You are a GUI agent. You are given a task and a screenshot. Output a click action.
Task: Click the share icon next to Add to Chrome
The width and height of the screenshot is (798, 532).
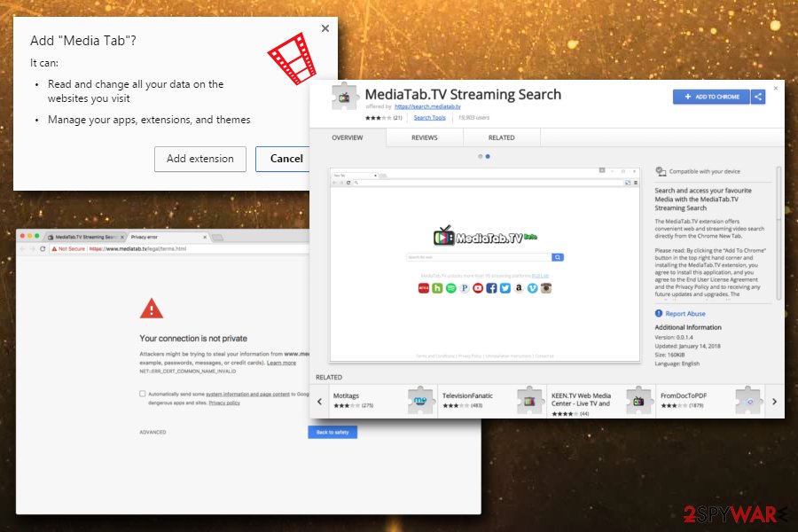click(758, 97)
